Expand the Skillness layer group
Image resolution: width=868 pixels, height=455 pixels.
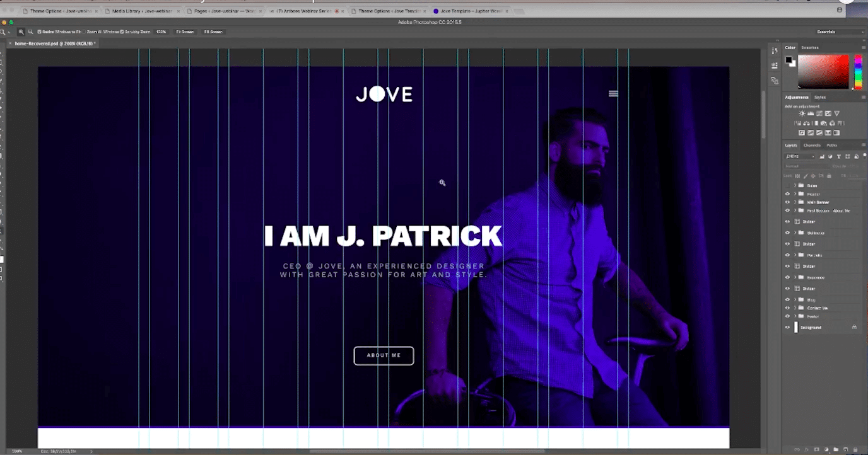point(795,233)
